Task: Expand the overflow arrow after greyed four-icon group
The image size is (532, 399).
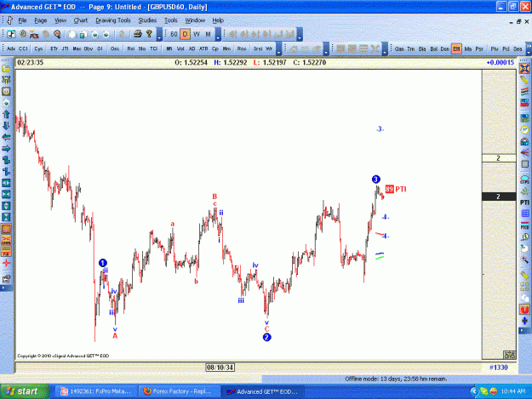Action: [385, 48]
